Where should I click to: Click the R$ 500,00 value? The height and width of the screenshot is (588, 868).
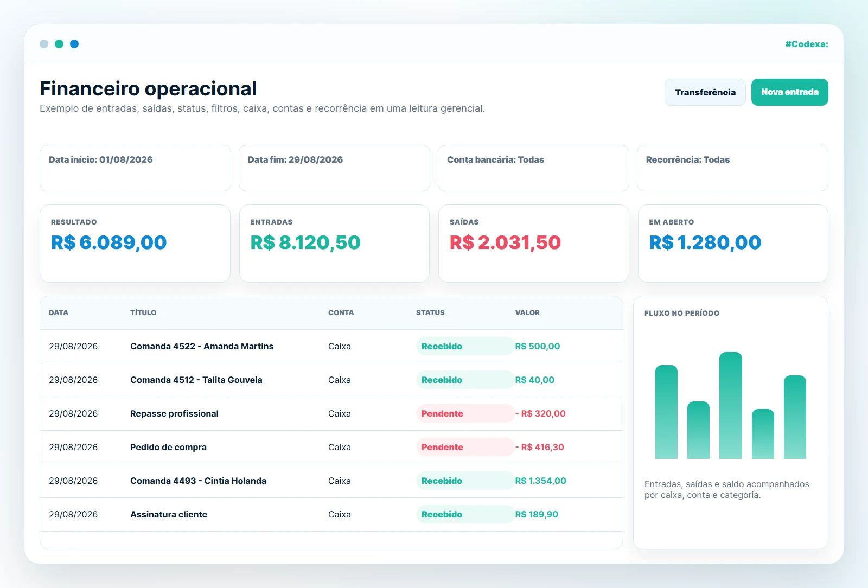coord(538,347)
